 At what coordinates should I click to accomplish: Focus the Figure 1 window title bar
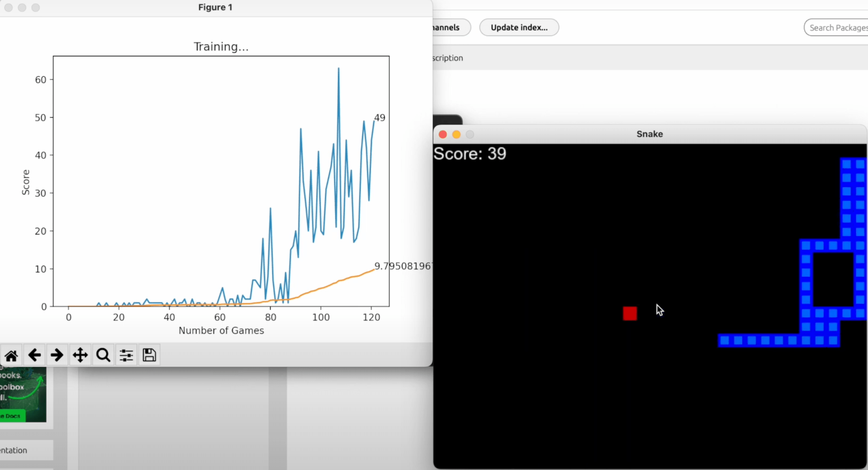point(215,7)
